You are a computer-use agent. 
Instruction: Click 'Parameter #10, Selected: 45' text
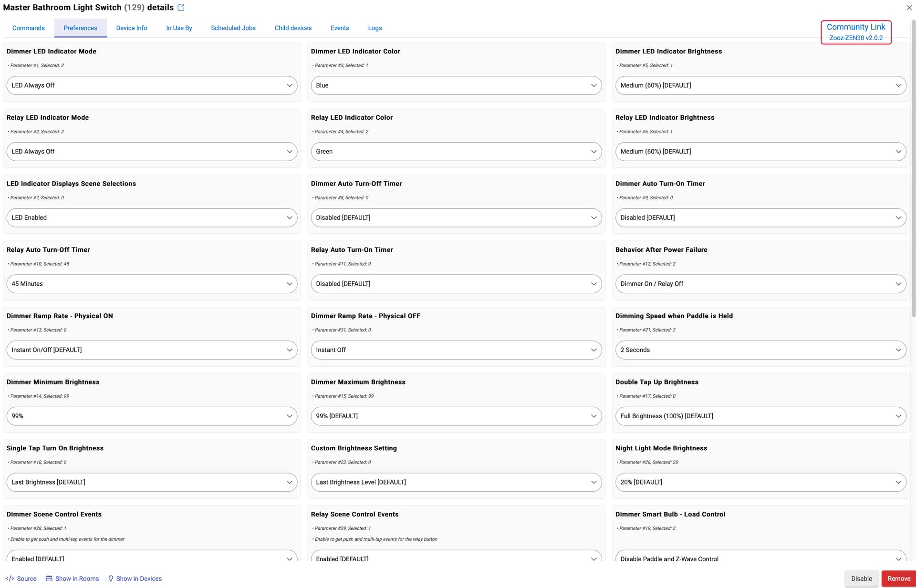click(40, 264)
